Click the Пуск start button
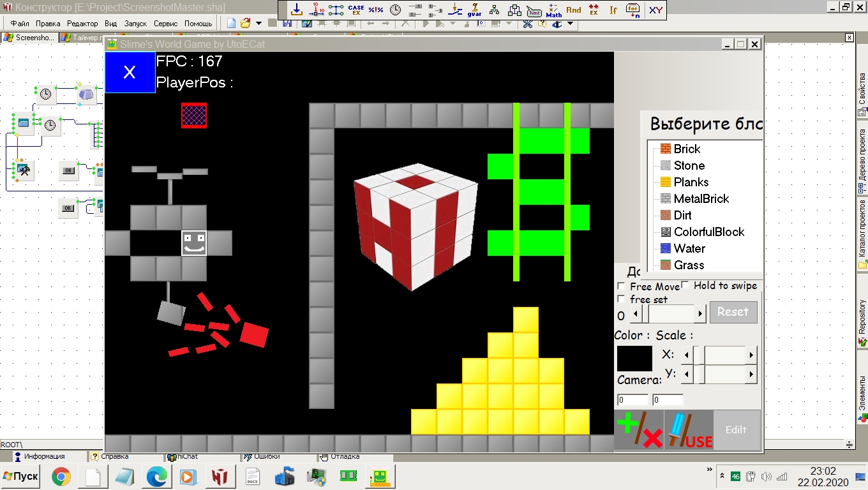 click(x=21, y=477)
